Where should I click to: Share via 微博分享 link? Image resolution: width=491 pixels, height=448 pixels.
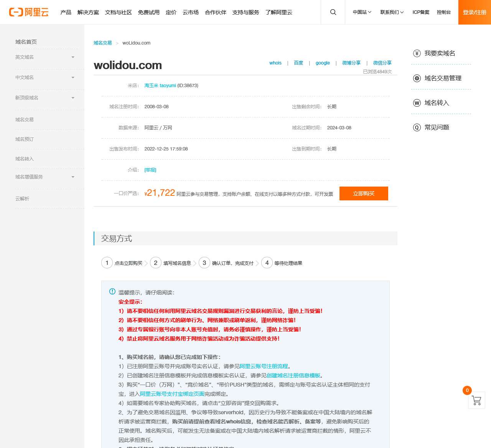coord(351,63)
